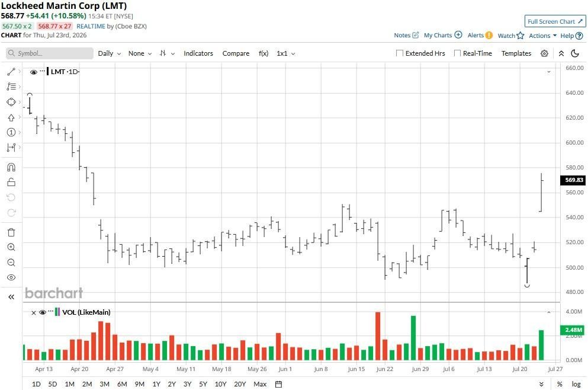
Task: Click the My Charts link
Action: click(438, 35)
